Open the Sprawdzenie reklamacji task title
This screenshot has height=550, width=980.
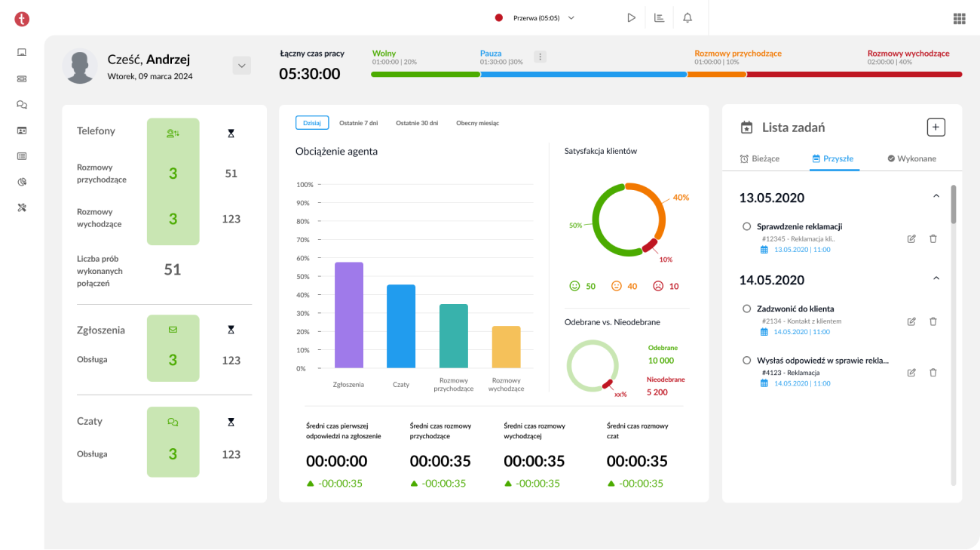pyautogui.click(x=799, y=226)
